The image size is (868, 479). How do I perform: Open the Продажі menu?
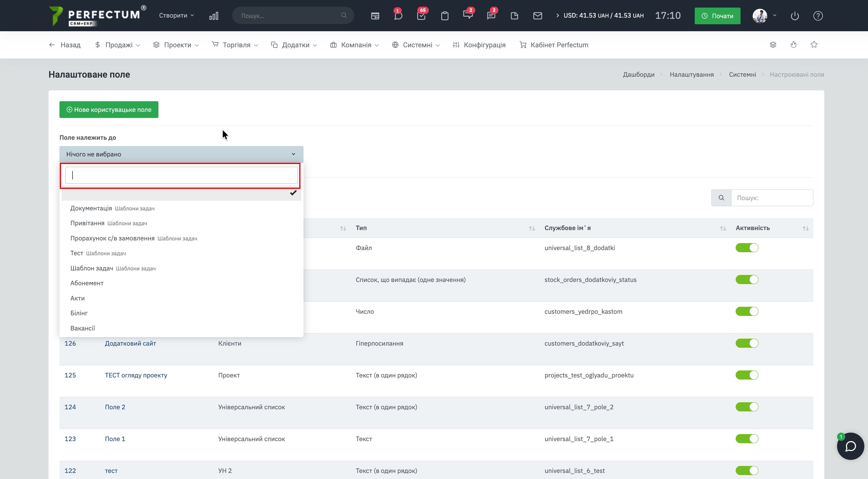[x=118, y=45]
